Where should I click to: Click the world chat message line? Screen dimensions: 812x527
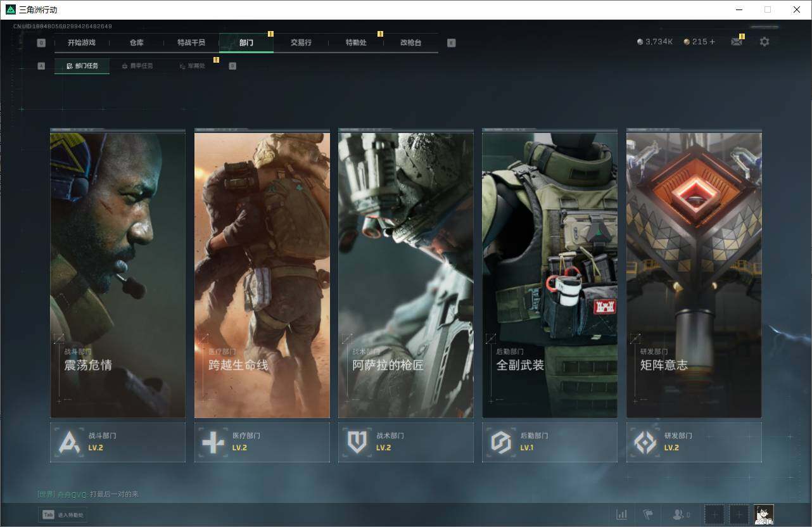[89, 494]
